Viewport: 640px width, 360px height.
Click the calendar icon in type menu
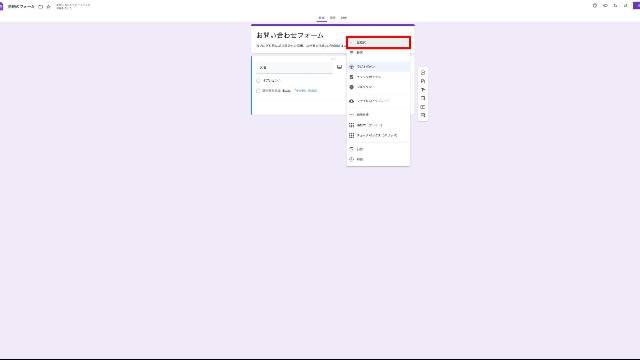pyautogui.click(x=351, y=149)
